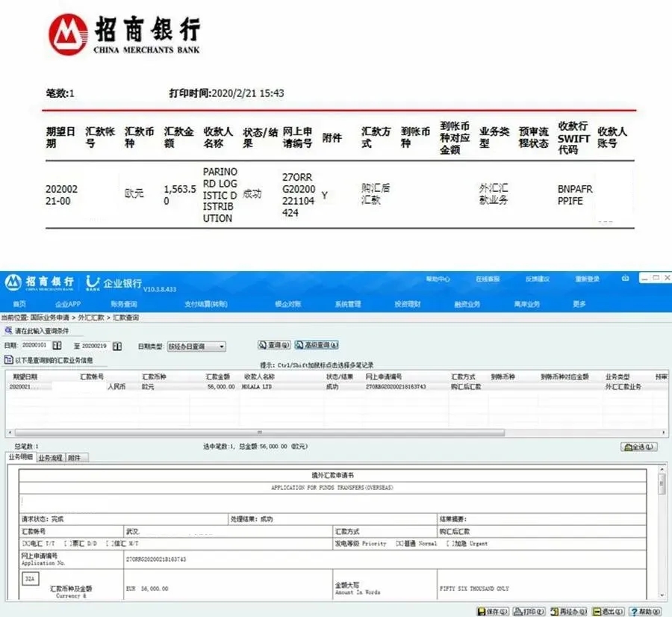Click the 退出 exit button
Image resolution: width=672 pixels, height=617 pixels.
click(x=609, y=611)
